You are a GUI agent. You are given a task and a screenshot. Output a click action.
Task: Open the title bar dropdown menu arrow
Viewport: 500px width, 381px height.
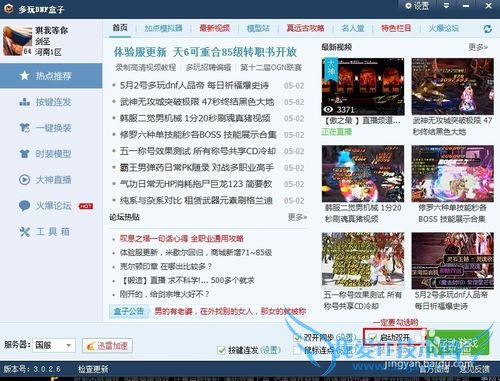tap(446, 6)
